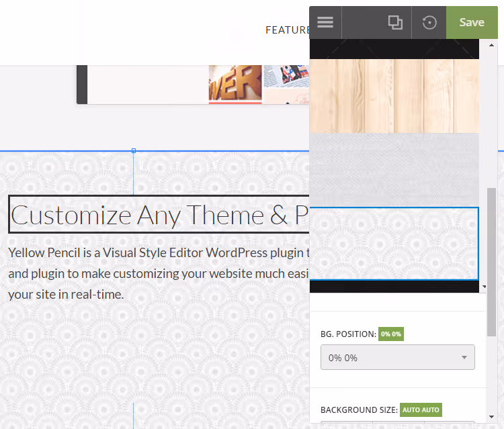Click the green AUTO AUTO badge

click(x=421, y=410)
